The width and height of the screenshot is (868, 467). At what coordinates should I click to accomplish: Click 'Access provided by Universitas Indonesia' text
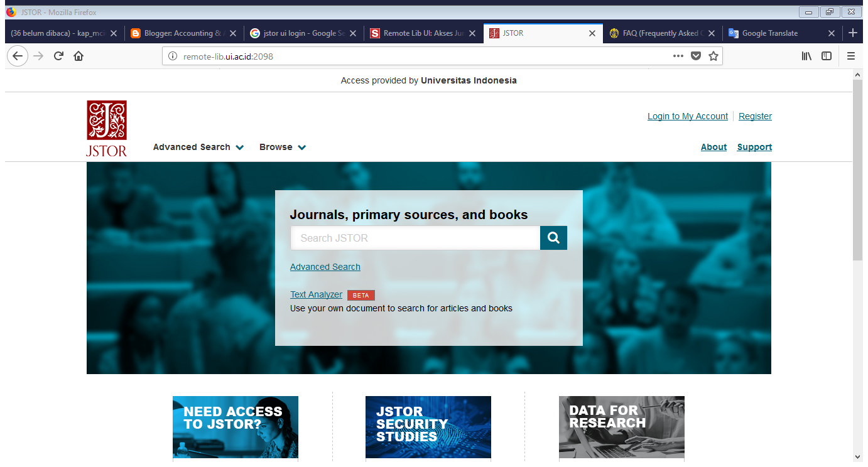(x=429, y=80)
